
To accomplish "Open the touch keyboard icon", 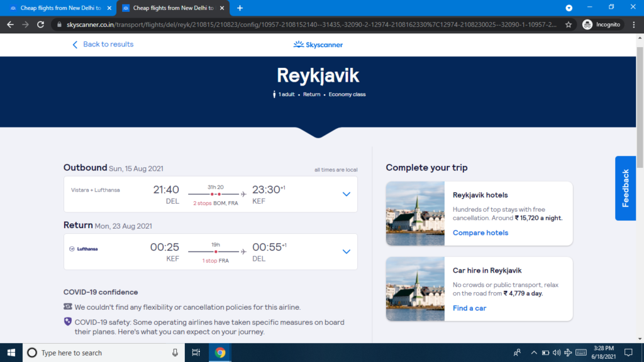I will (x=580, y=353).
